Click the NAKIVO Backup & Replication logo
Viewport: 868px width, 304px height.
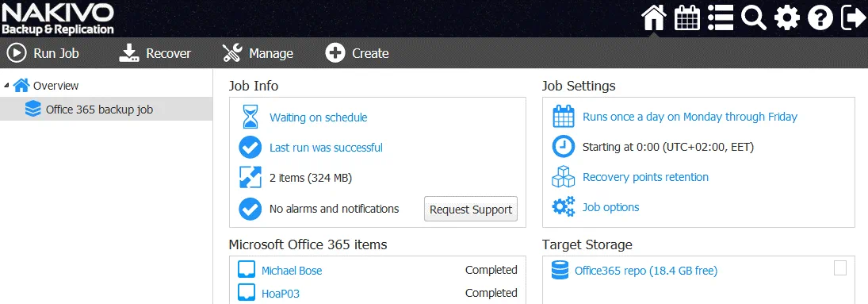(x=58, y=19)
